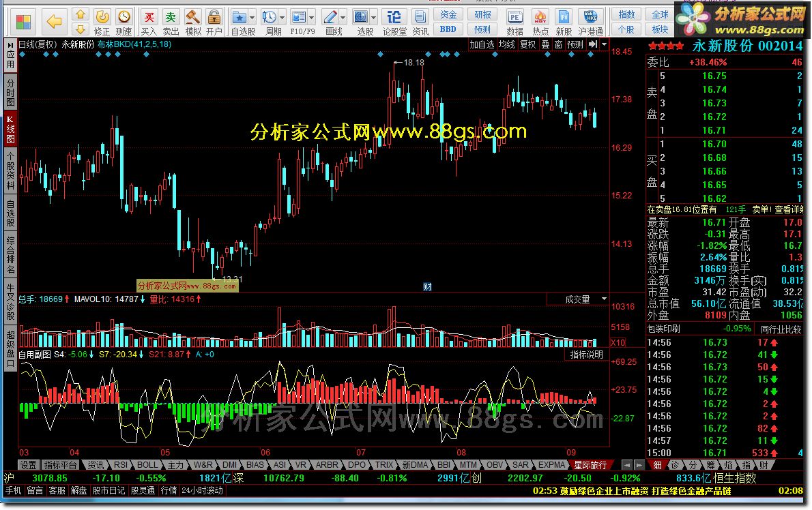Click the 研报 research report button

(482, 14)
